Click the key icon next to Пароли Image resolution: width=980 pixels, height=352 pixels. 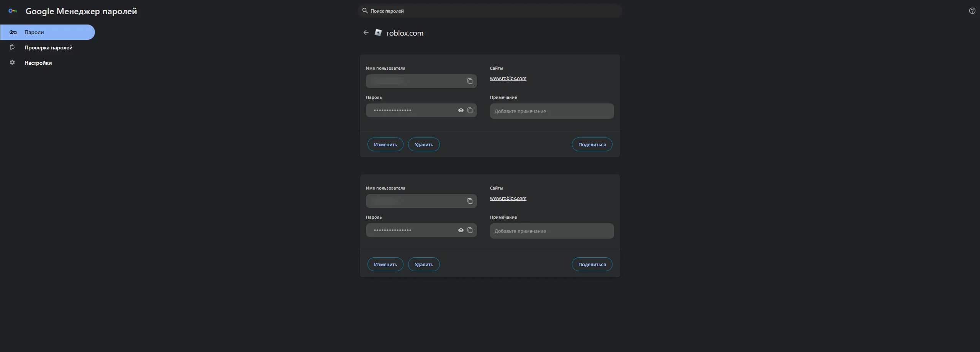coord(13,32)
